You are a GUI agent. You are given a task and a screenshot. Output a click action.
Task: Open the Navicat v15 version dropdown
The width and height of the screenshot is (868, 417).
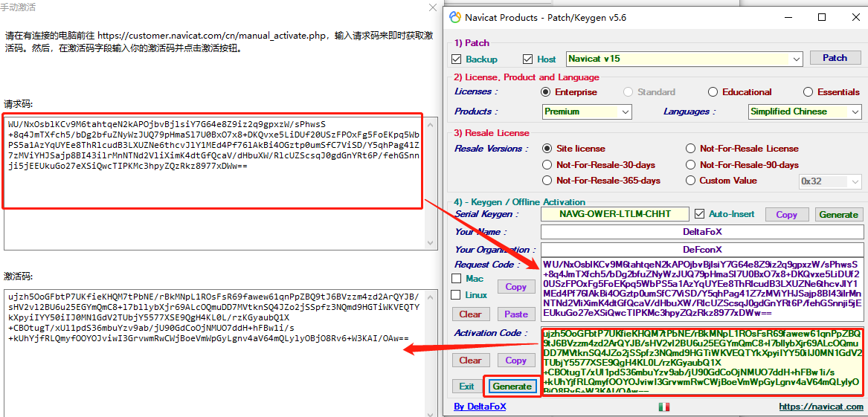(x=797, y=59)
